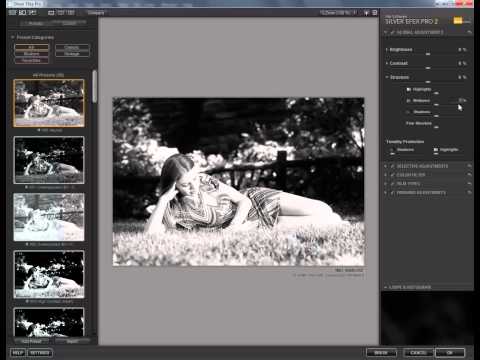The width and height of the screenshot is (480, 360).
Task: Reset Selective Adjustments with its arrow icon
Action: coord(469,166)
